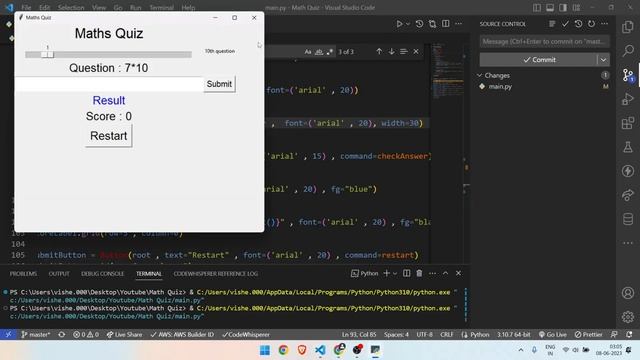This screenshot has height=360, width=640.
Task: Open the Source Control view icon
Action: (628, 75)
